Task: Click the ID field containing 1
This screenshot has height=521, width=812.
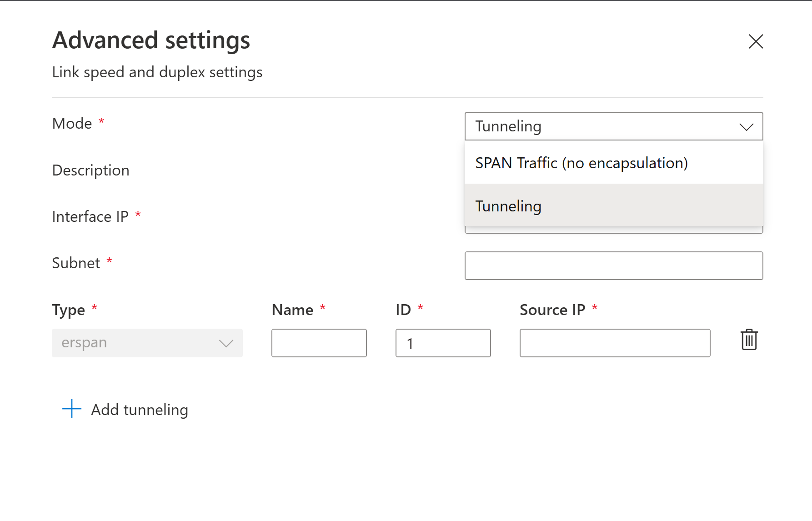Action: point(443,343)
